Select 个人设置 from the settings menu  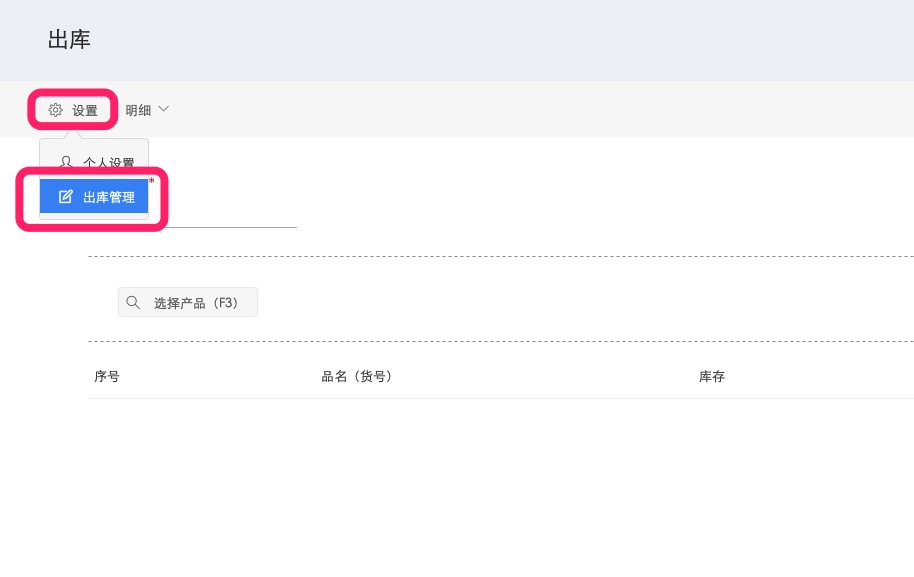click(108, 162)
